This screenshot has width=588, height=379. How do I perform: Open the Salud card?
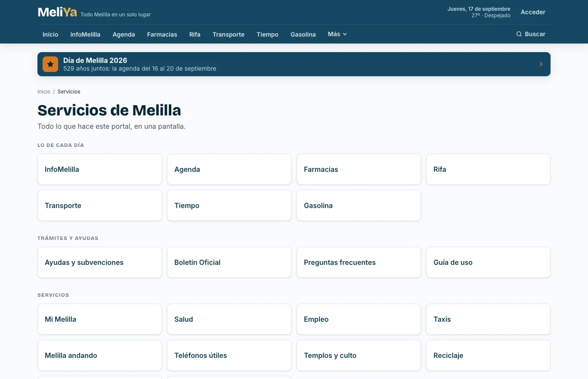point(229,319)
